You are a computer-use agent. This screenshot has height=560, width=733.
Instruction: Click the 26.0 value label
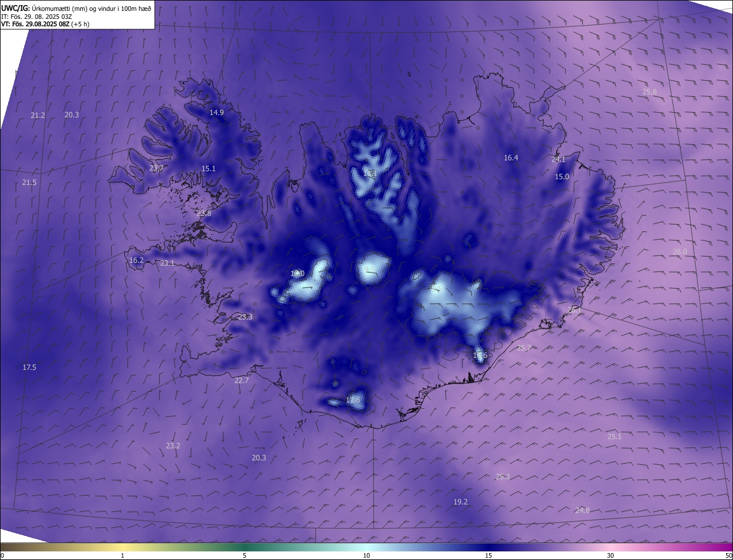point(680,251)
